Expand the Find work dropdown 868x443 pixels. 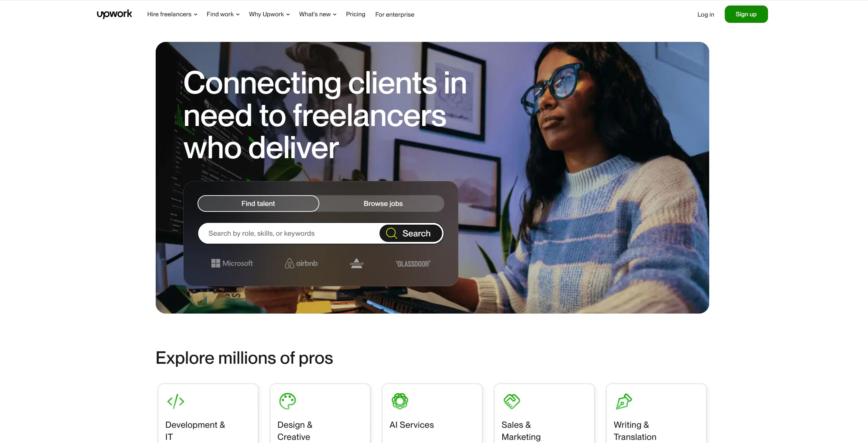point(223,14)
